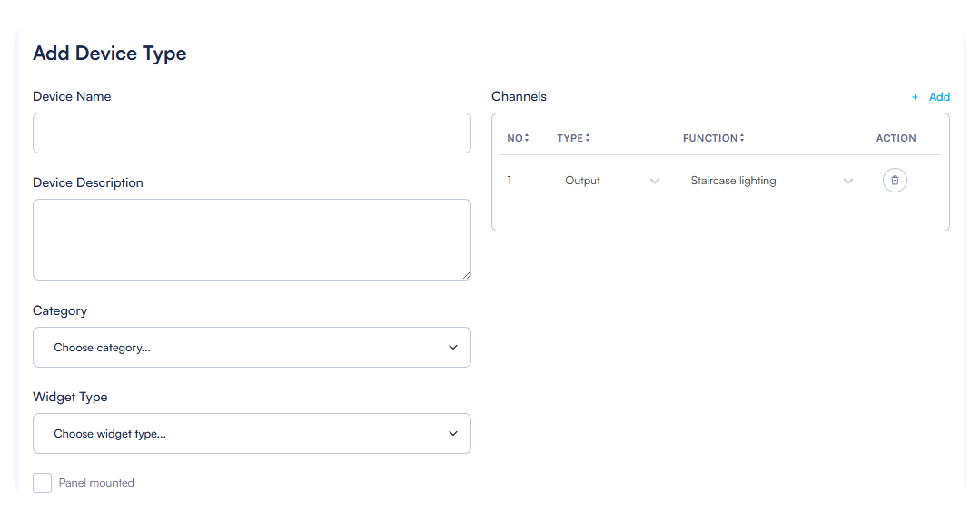980x522 pixels.
Task: Focus the Device Name input field
Action: click(x=252, y=133)
